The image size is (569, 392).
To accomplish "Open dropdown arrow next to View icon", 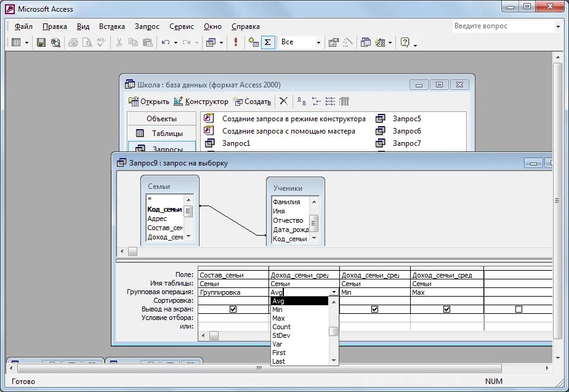I will coord(26,43).
